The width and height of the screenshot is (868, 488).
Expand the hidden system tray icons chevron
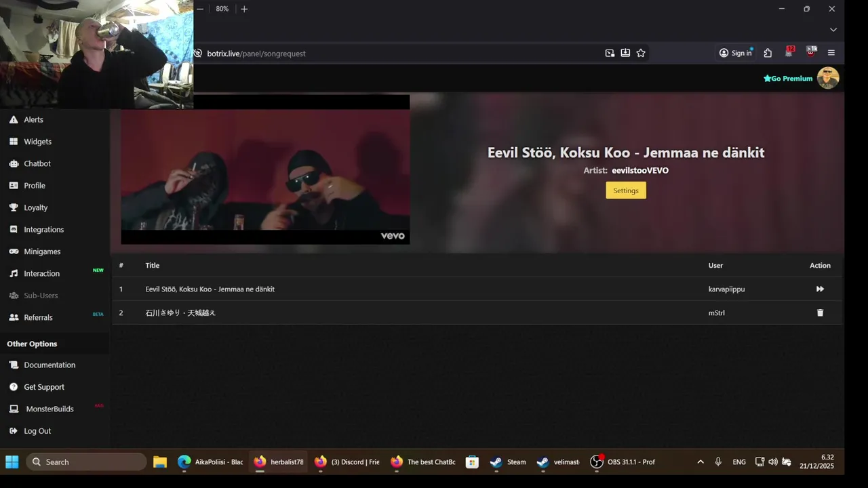[x=701, y=462]
